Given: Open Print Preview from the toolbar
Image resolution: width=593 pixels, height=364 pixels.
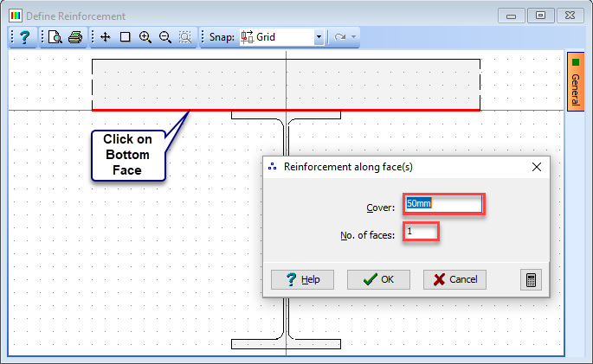Looking at the screenshot, I should click(x=55, y=37).
